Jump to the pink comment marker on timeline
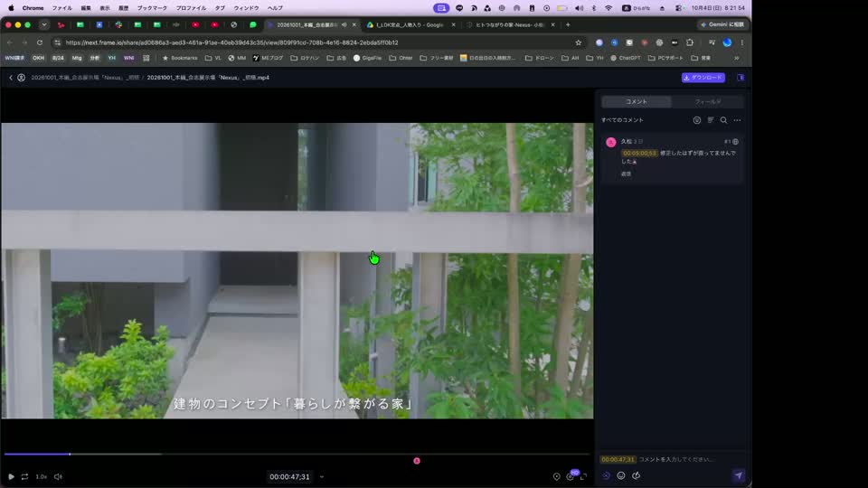868x488 pixels. 417,461
